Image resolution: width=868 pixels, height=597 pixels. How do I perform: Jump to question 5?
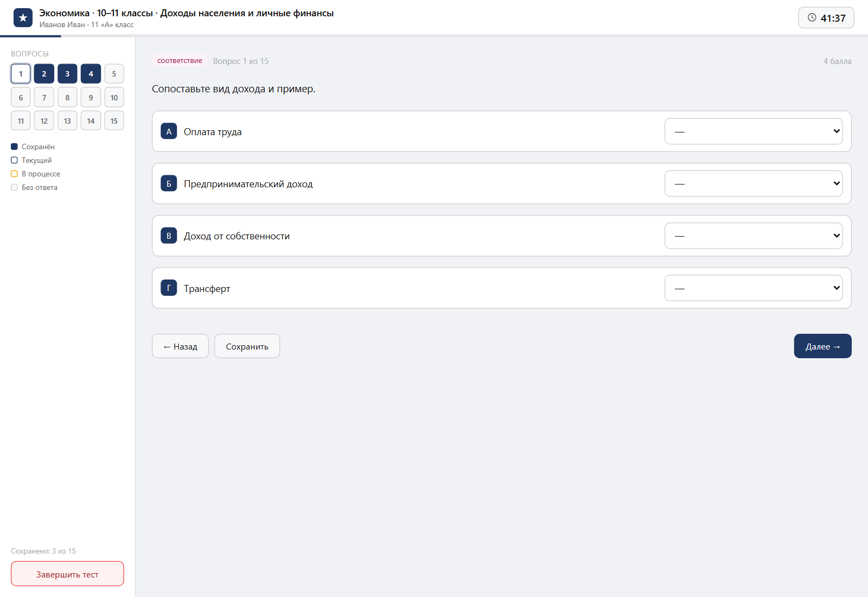pyautogui.click(x=114, y=74)
